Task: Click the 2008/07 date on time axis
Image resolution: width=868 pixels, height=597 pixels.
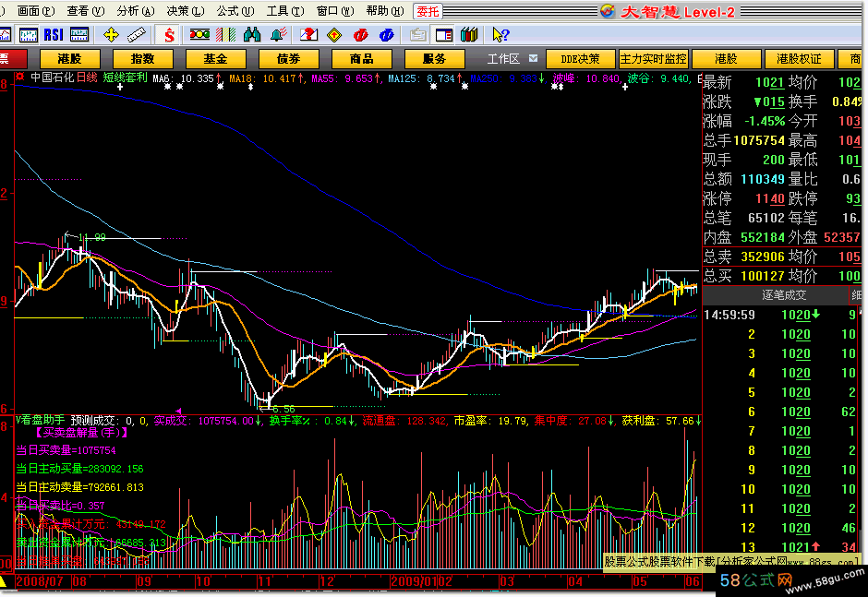Action: coord(40,581)
